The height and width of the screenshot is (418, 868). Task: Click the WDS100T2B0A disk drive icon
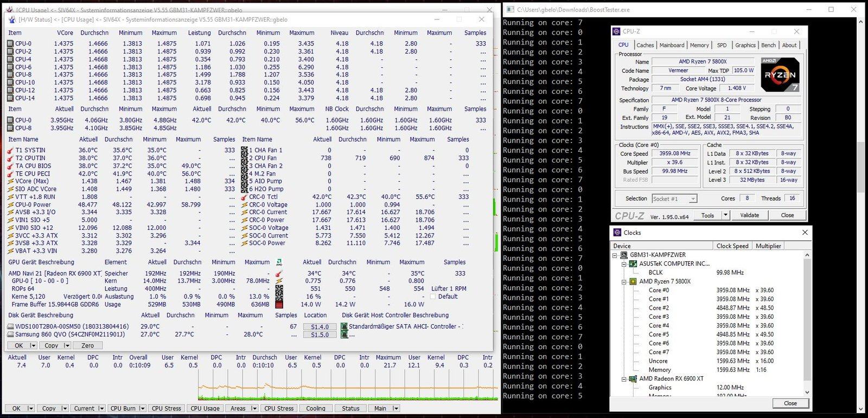[11, 326]
